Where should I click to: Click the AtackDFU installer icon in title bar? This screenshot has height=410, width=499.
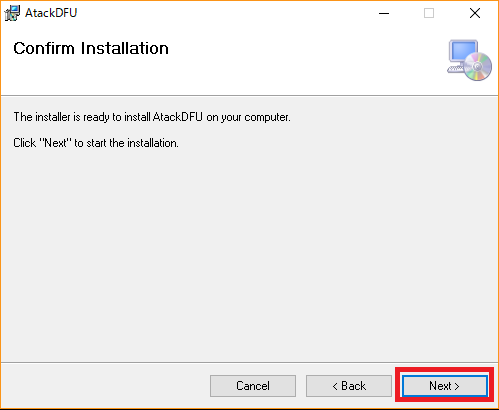coord(12,13)
